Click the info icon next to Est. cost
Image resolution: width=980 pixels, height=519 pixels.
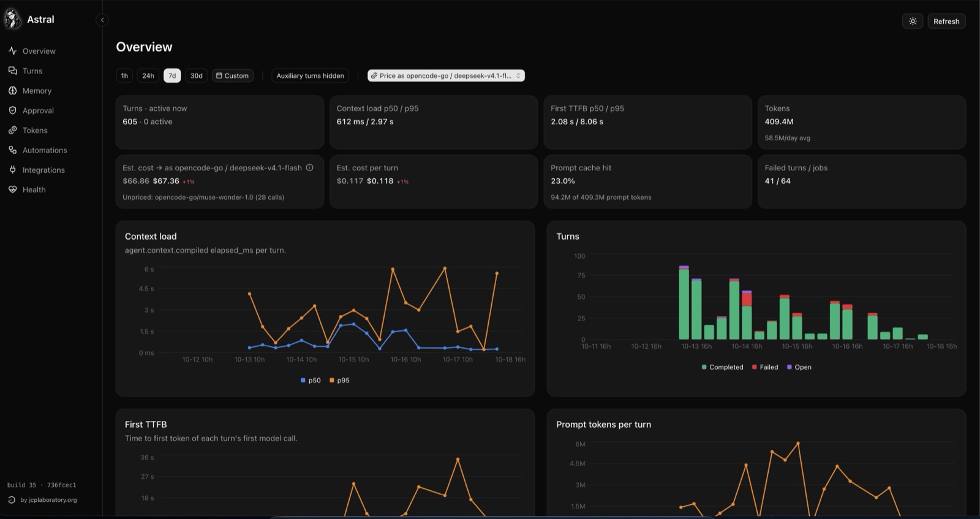(309, 167)
